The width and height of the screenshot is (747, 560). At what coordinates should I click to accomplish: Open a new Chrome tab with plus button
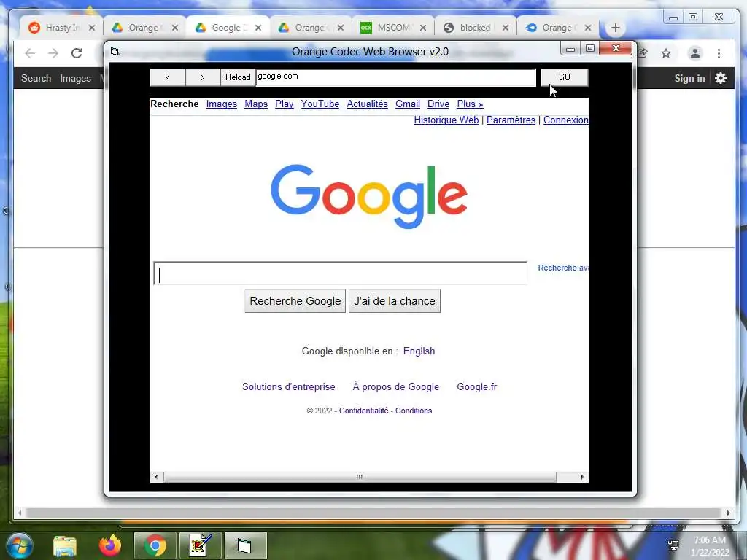(616, 28)
